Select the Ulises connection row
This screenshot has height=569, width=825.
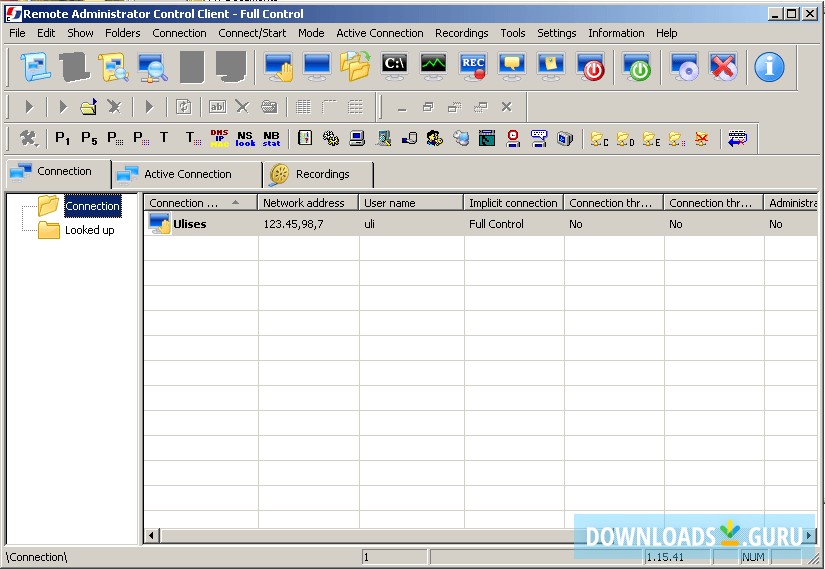coord(480,224)
